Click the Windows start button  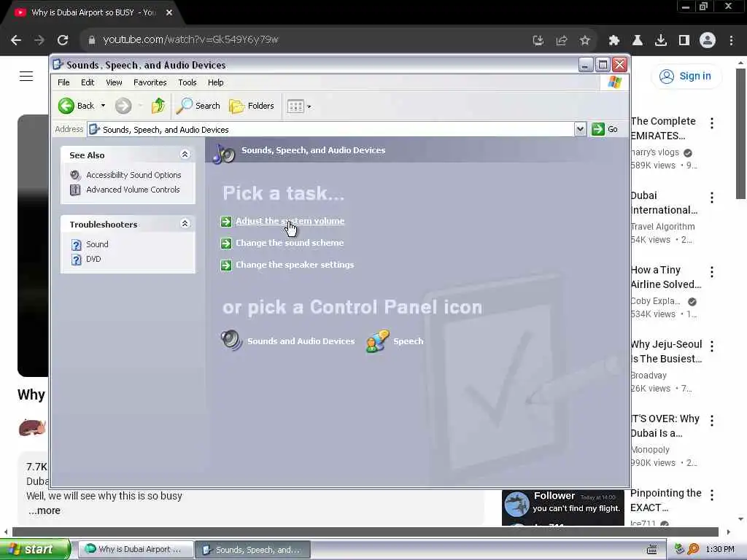coord(35,549)
